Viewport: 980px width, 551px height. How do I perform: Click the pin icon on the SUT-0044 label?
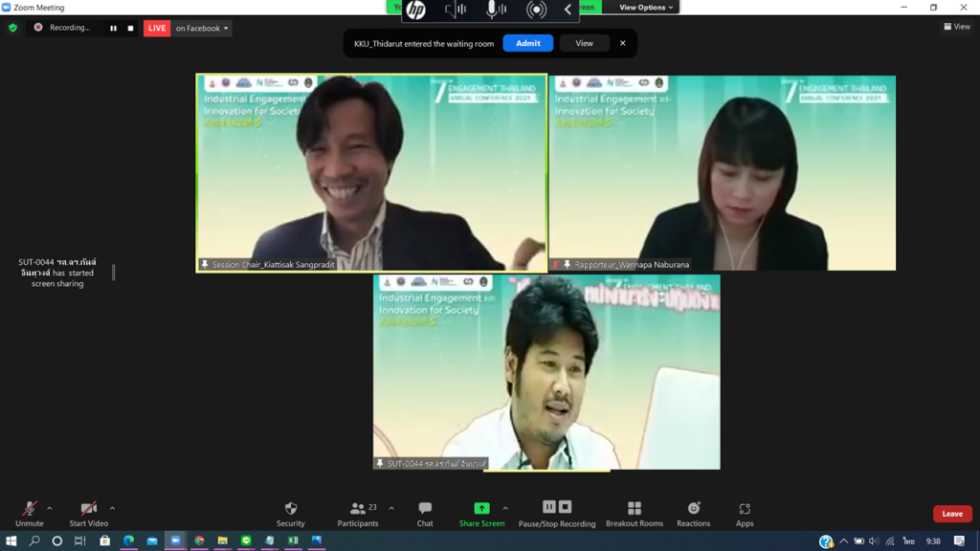tap(379, 464)
